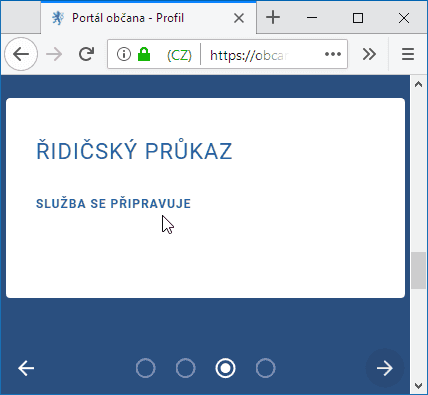Viewport: 428px width, 395px height.
Task: Go to the previous carousel slide
Action: tap(26, 368)
